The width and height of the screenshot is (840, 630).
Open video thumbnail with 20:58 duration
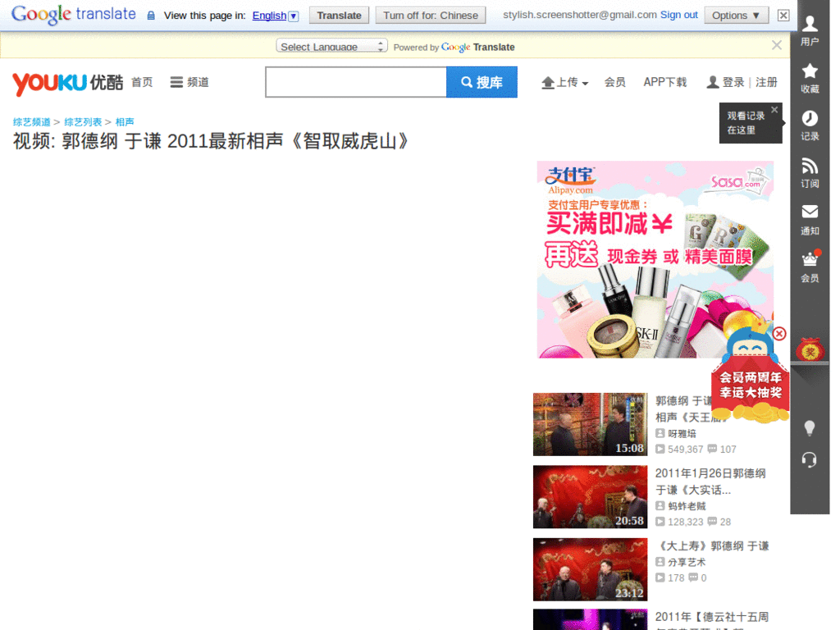pos(590,496)
